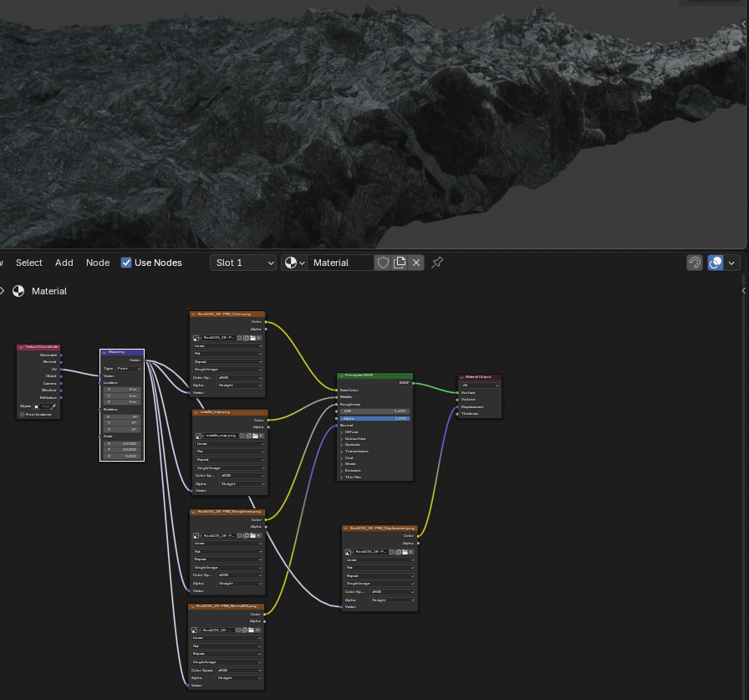Collapse the Principled BSDF node

pos(342,376)
